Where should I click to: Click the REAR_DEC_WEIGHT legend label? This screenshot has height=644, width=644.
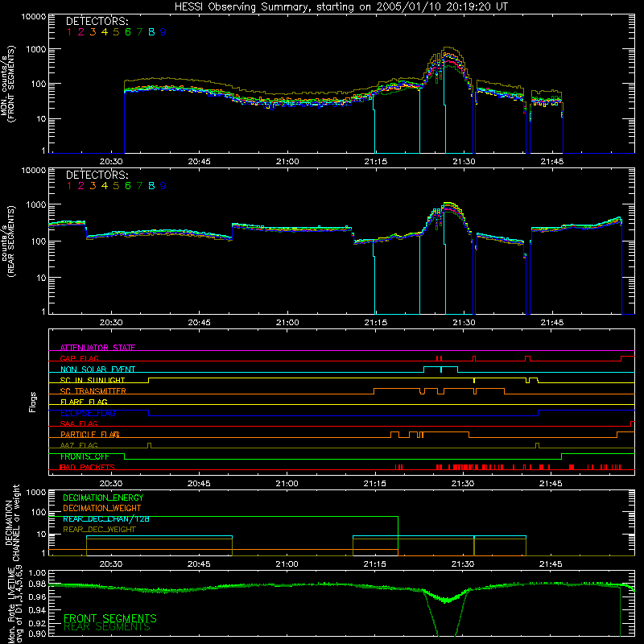[x=99, y=530]
